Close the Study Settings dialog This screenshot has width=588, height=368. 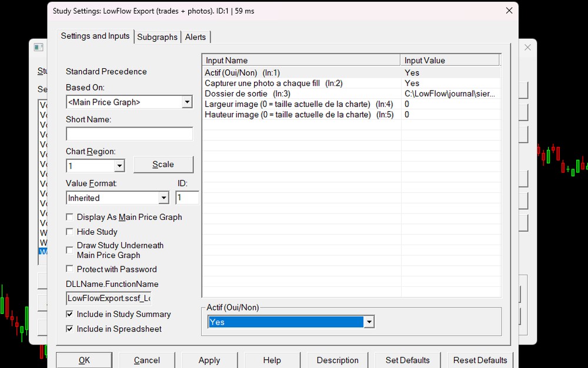point(509,11)
